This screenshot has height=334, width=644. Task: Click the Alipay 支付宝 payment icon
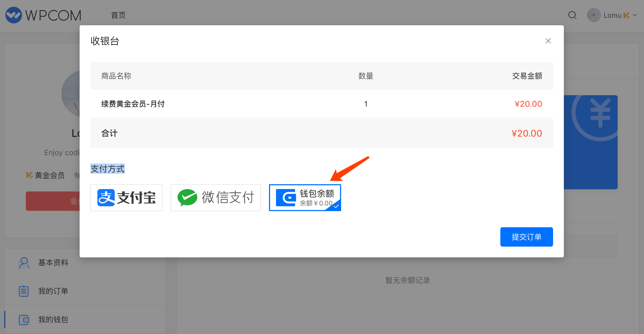(x=126, y=197)
